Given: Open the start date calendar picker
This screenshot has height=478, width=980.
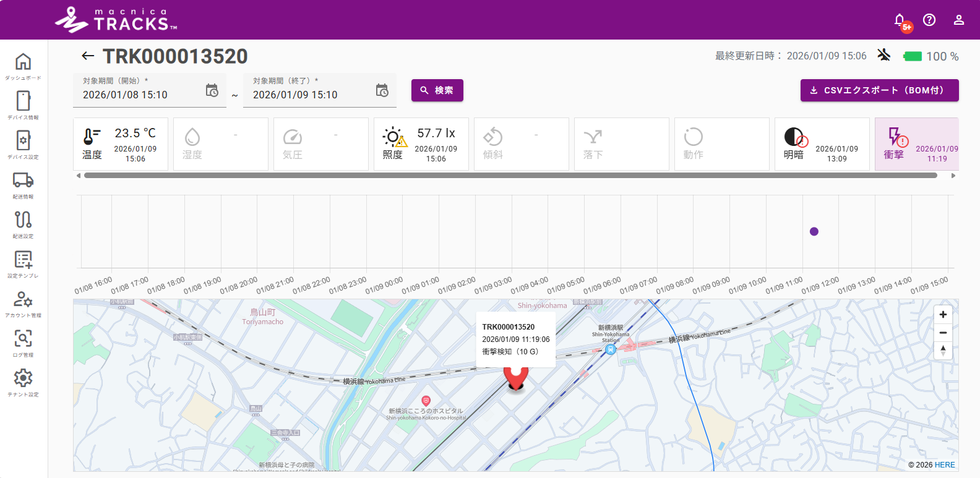Looking at the screenshot, I should point(212,91).
